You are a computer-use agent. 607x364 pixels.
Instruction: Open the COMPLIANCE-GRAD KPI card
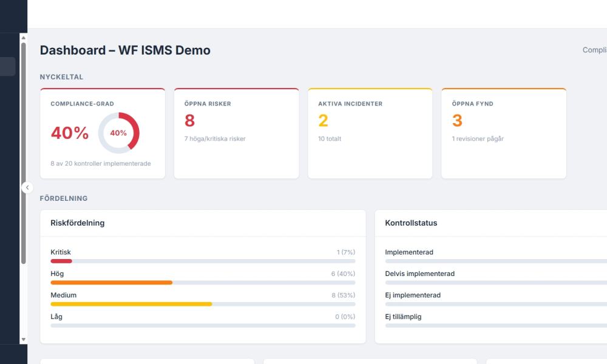pos(103,133)
